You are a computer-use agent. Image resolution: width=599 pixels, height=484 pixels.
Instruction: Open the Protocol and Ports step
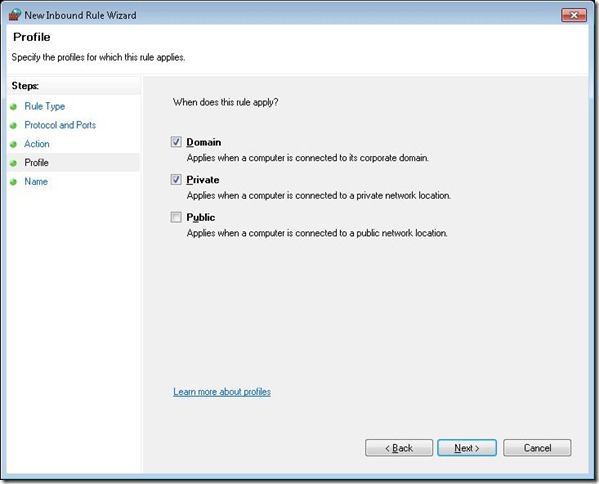pyautogui.click(x=60, y=125)
